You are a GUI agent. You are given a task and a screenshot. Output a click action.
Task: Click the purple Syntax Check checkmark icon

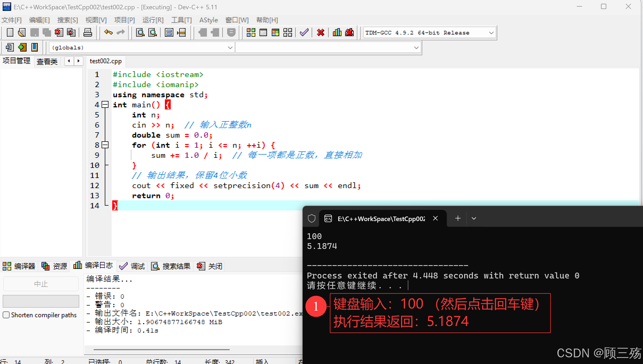(304, 33)
